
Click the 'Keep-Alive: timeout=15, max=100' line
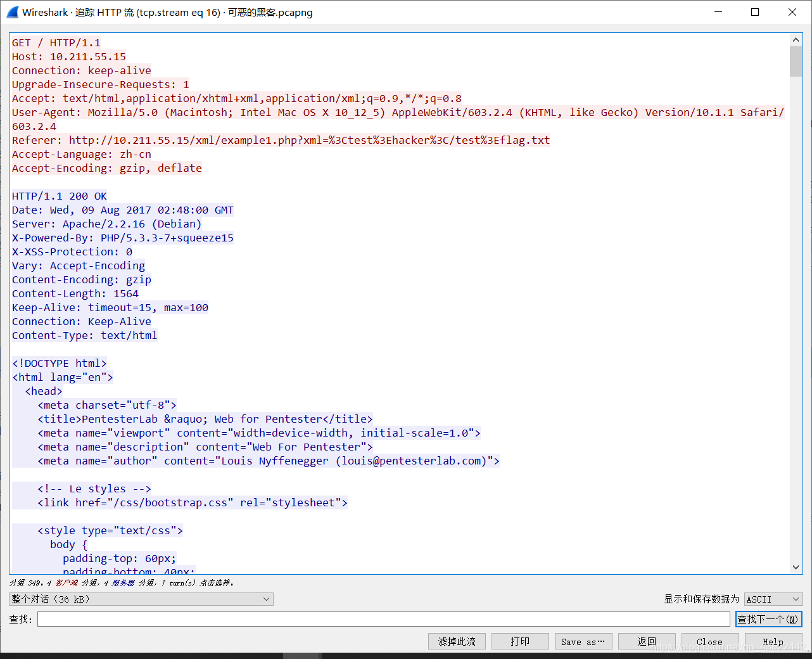110,307
